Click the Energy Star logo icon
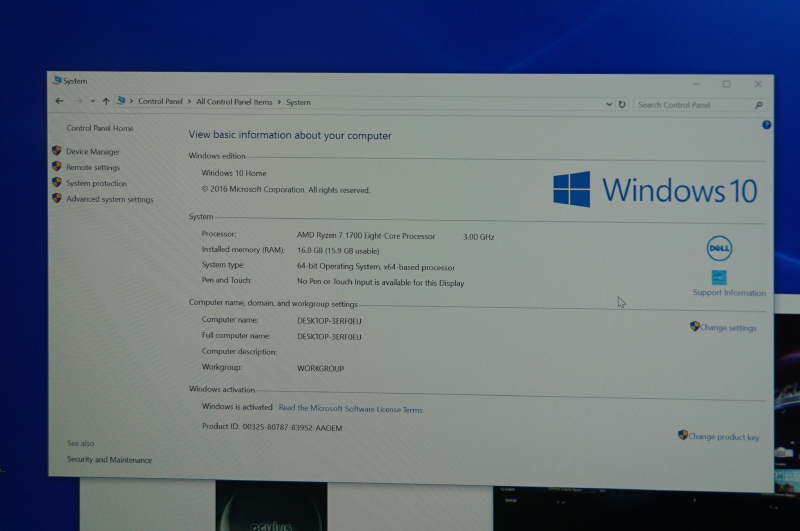Screen dimensions: 800x531 coord(719,277)
